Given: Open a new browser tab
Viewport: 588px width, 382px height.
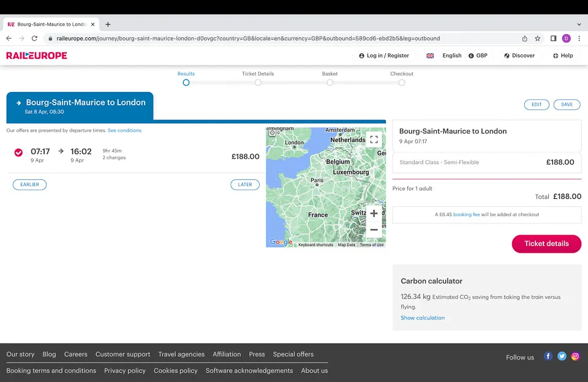Looking at the screenshot, I should click(x=108, y=24).
